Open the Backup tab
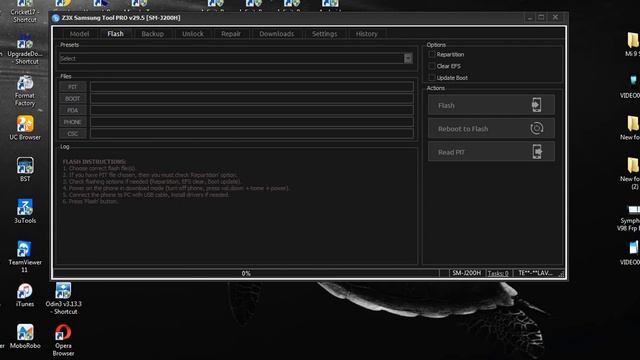640x360 pixels. (153, 34)
